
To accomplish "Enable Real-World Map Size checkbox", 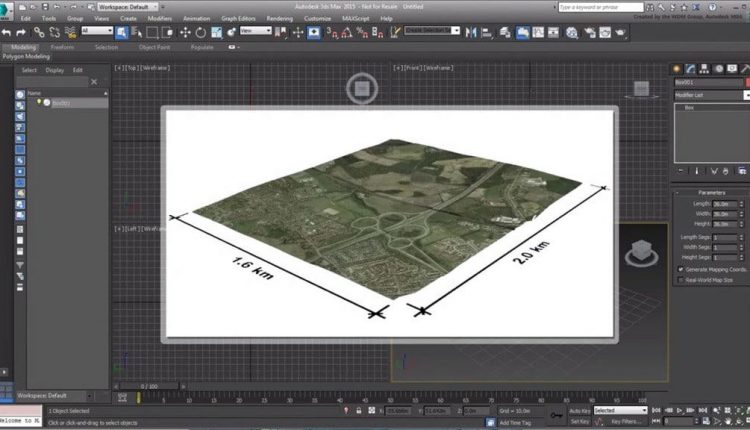I will 681,281.
